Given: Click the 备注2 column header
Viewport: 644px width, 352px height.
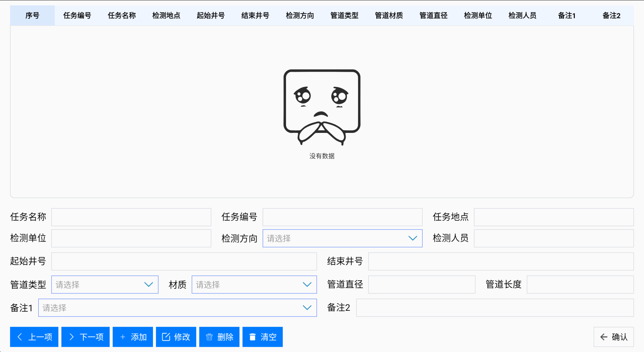Looking at the screenshot, I should [611, 15].
